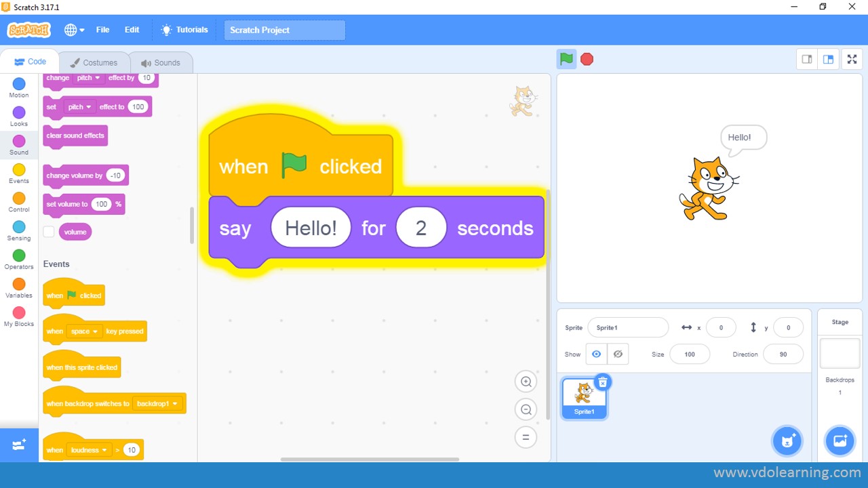The width and height of the screenshot is (868, 488).
Task: Zoom in on the code workspace
Action: coord(526,382)
